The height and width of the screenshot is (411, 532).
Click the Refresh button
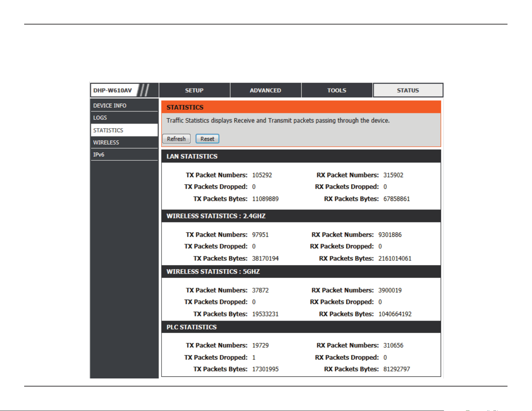tap(176, 139)
